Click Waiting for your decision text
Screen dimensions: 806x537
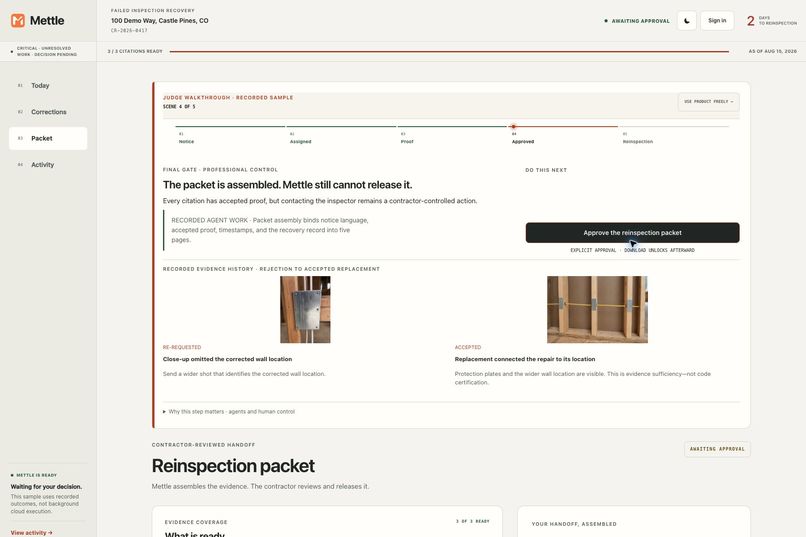tap(46, 487)
